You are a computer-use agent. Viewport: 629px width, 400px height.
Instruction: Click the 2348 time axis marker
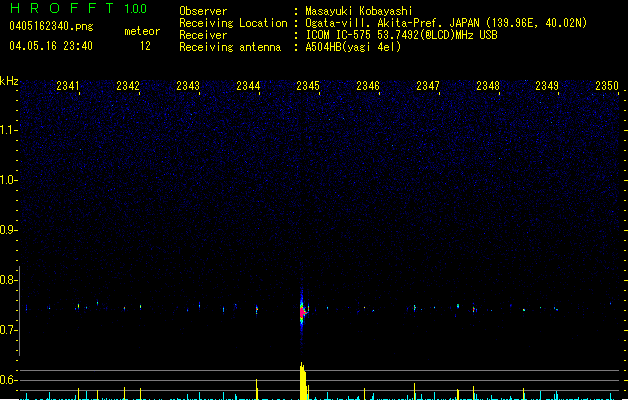(488, 86)
